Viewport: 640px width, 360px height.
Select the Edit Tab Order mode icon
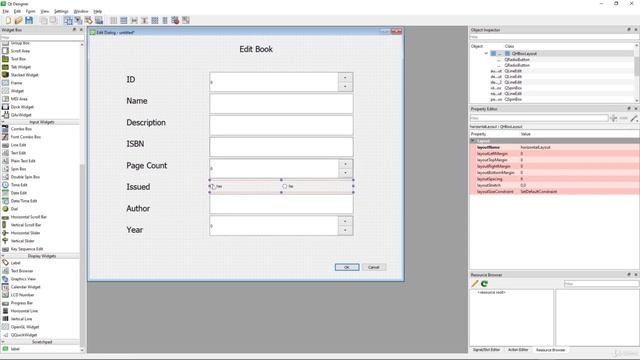(x=99, y=20)
